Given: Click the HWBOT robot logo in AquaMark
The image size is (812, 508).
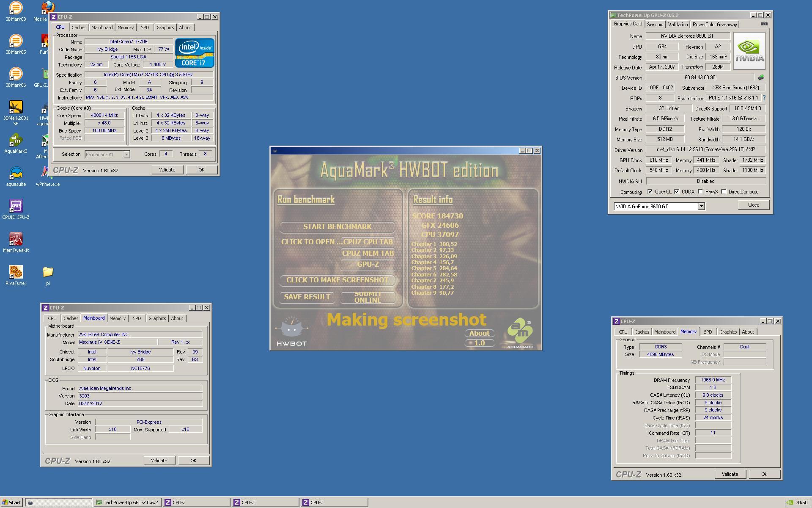Looking at the screenshot, I should click(291, 331).
